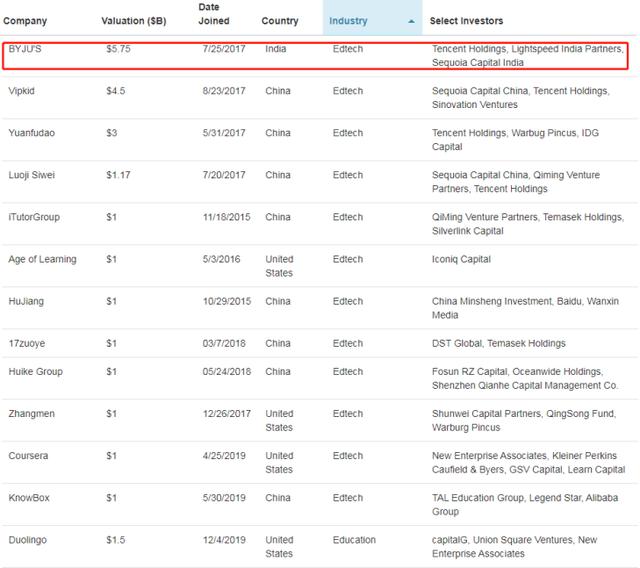This screenshot has width=640, height=568.
Task: Select KnowBox in the company column
Action: point(30,497)
